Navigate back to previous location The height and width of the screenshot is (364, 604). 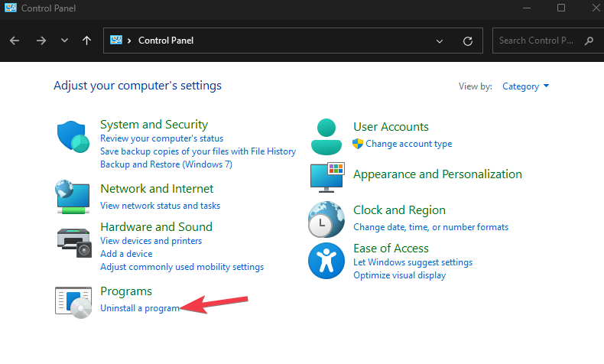(15, 41)
